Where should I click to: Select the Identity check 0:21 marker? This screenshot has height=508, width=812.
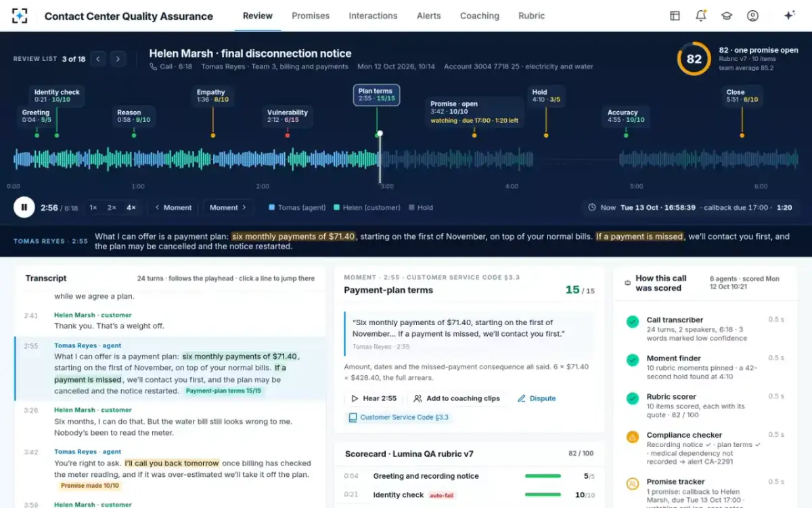click(57, 96)
